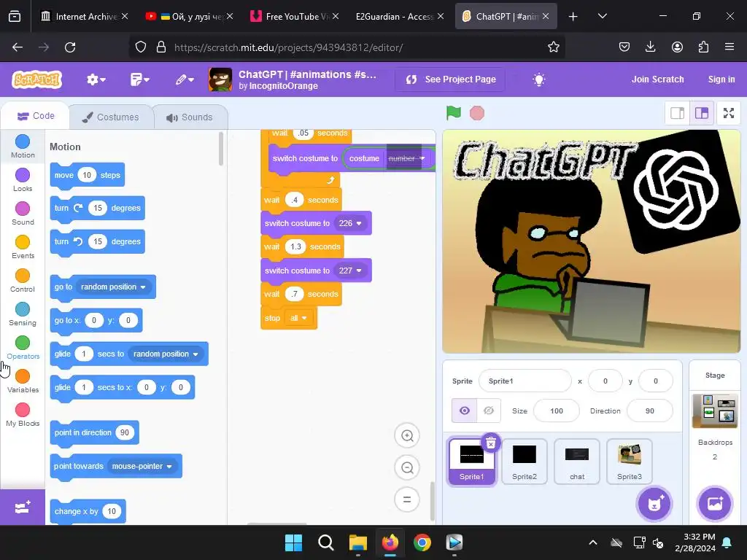747x560 pixels.
Task: Reset workspace zoom to default
Action: pos(407,499)
